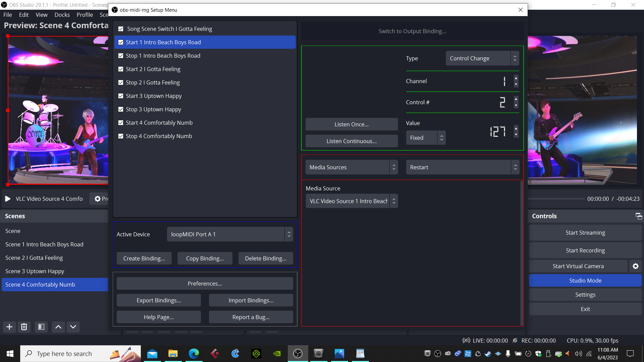The width and height of the screenshot is (644, 362).
Task: Click the Listen Once button
Action: (x=351, y=124)
